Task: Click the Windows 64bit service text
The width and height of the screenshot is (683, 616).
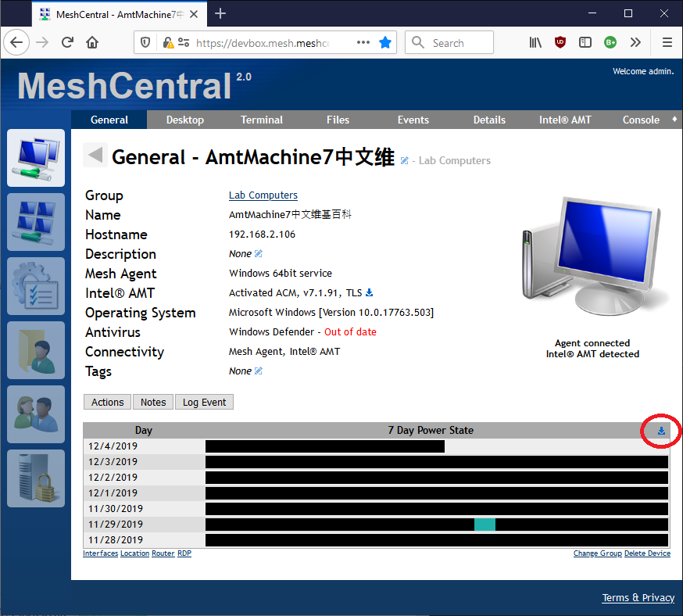Action: (281, 273)
